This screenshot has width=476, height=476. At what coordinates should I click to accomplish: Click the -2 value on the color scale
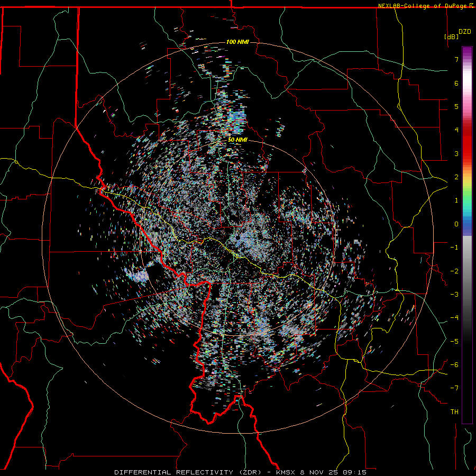pyautogui.click(x=454, y=271)
